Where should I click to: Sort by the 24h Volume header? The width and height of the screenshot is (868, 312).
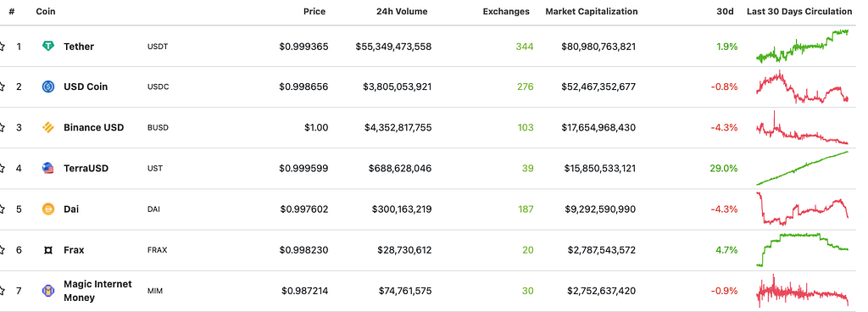point(402,11)
